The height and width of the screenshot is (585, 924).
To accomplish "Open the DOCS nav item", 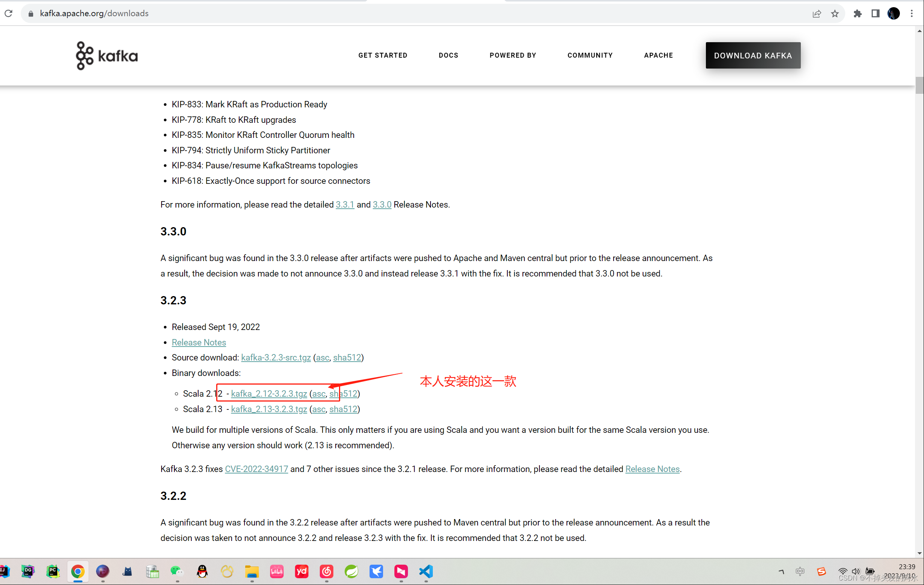I will [449, 55].
